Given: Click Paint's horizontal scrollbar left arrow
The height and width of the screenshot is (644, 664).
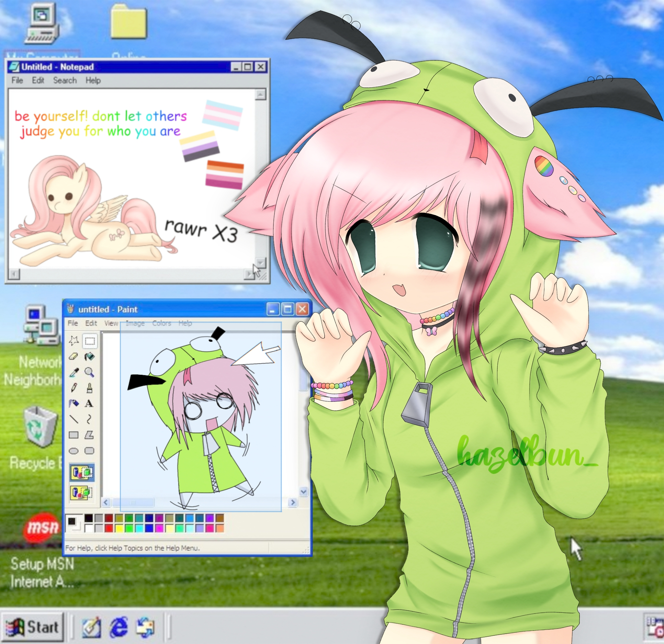Looking at the screenshot, I should [x=106, y=502].
